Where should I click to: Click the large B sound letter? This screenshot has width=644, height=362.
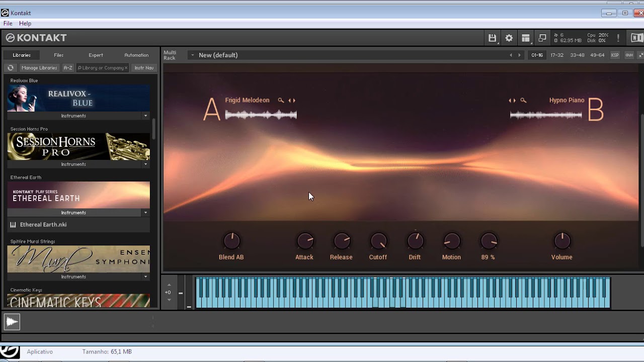pos(596,110)
